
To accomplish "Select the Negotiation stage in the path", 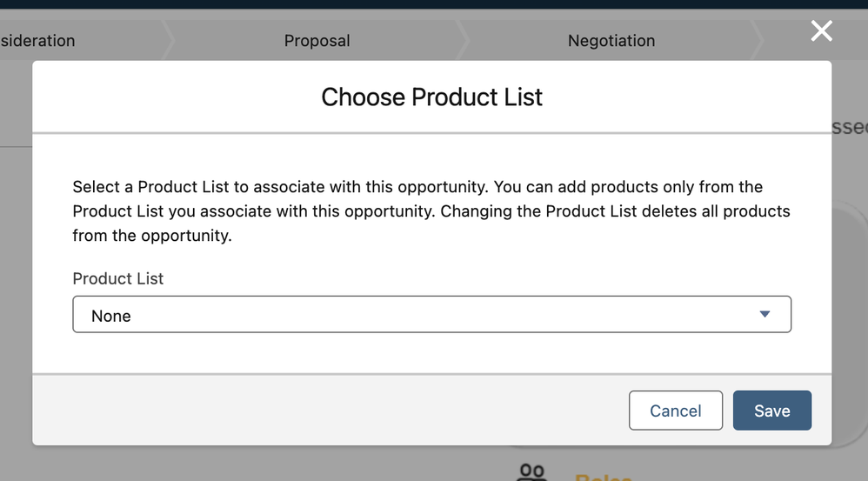I will (x=611, y=40).
